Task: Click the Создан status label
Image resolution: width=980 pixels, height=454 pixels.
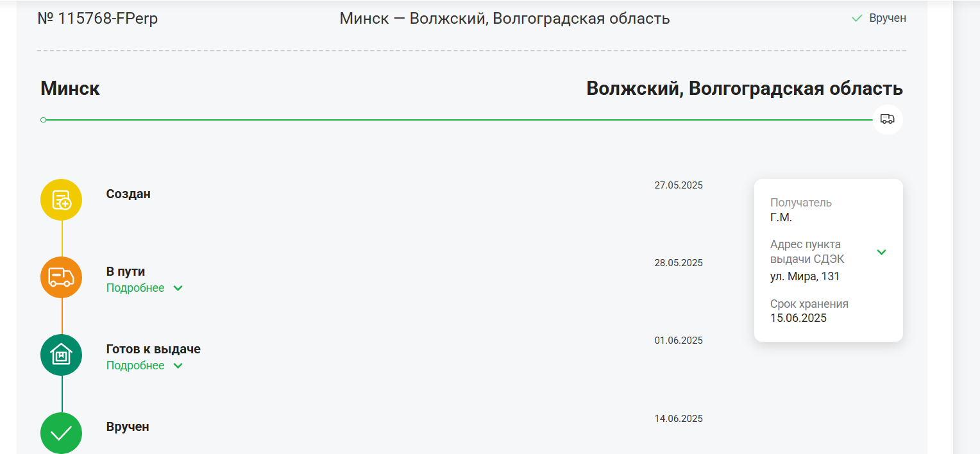Action: point(128,194)
